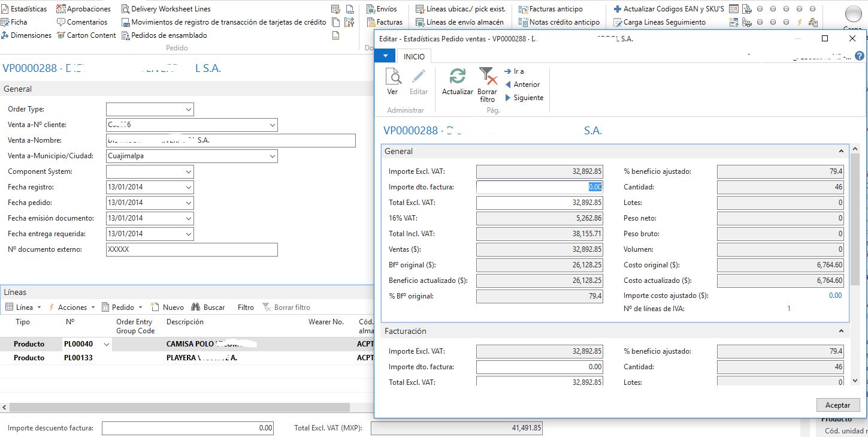Screen dimensions: 868x437
Task: Collapse the Facturación section
Action: (x=841, y=330)
